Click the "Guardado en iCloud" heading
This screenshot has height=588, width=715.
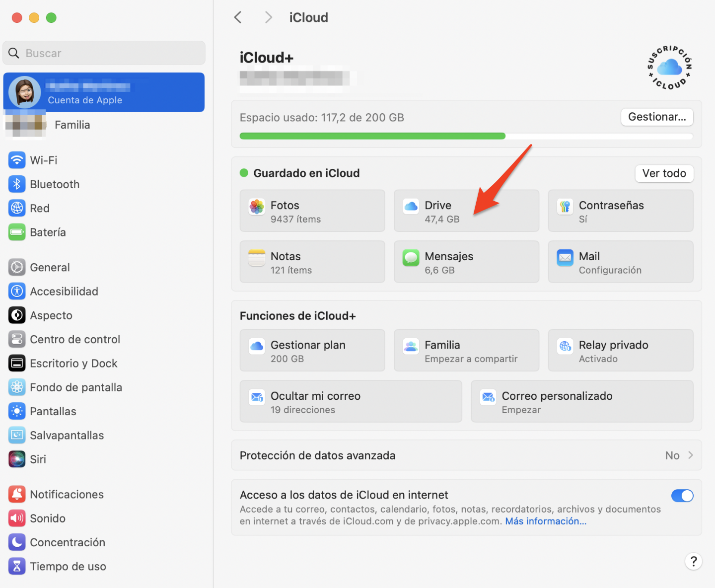306,173
